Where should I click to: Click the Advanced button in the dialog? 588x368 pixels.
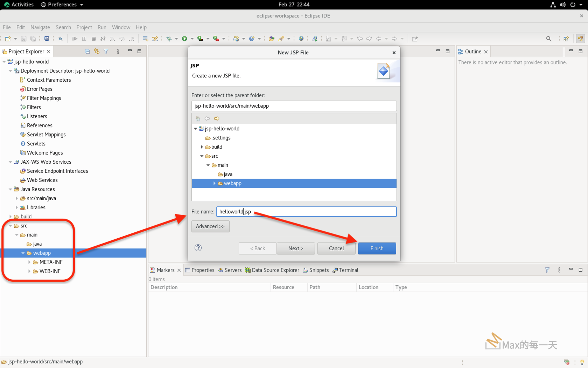pyautogui.click(x=210, y=226)
